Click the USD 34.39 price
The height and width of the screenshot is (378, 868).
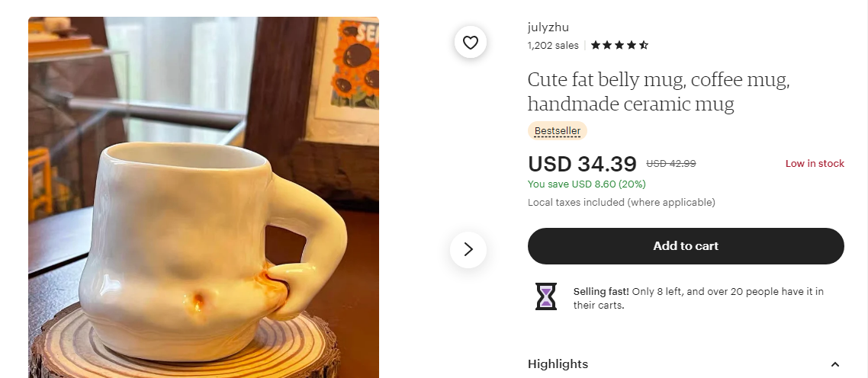tap(582, 164)
